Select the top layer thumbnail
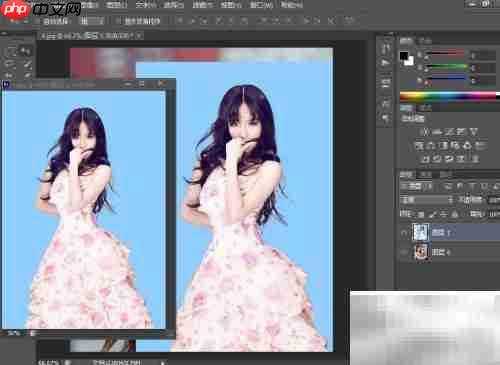Image resolution: width=500 pixels, height=365 pixels. (x=421, y=232)
